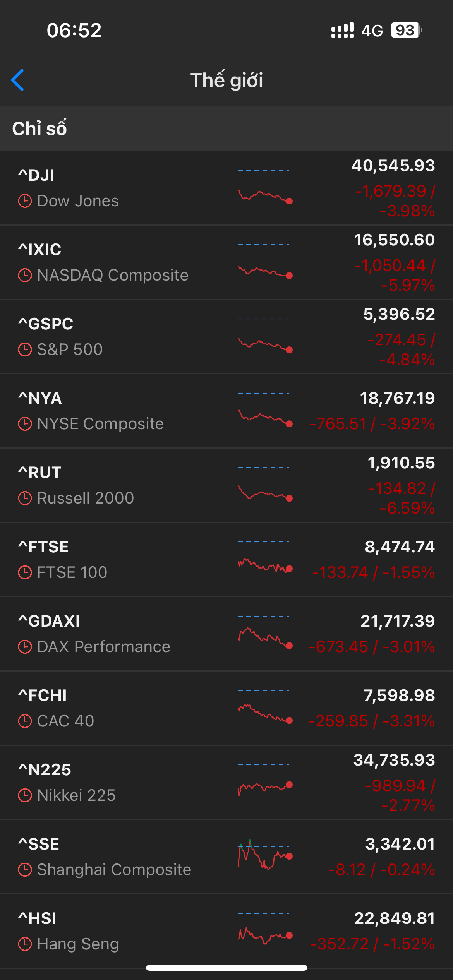Tap the blue back chevron

(x=18, y=80)
